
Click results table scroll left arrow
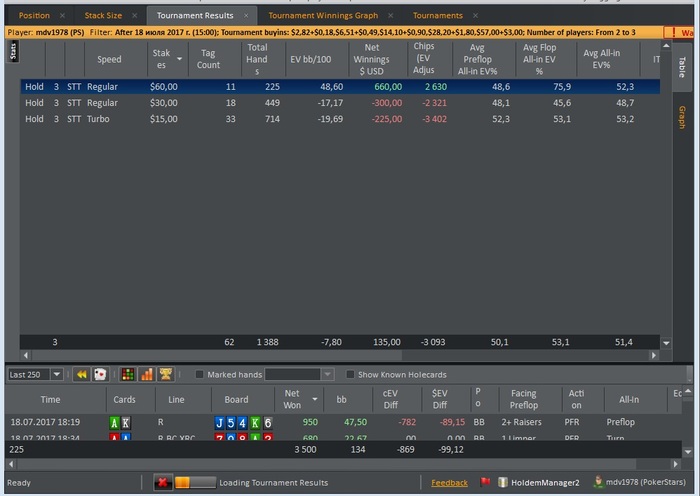pyautogui.click(x=25, y=355)
